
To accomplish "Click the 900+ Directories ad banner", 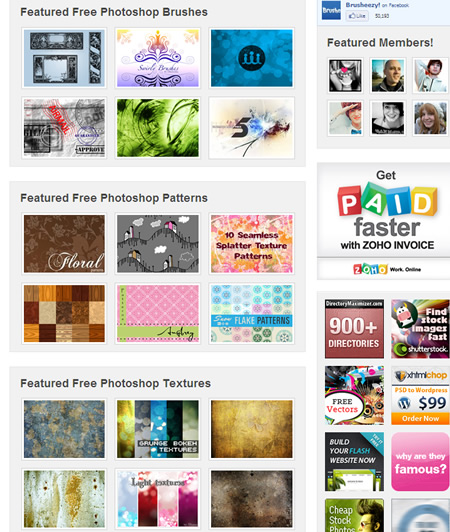I will [354, 329].
